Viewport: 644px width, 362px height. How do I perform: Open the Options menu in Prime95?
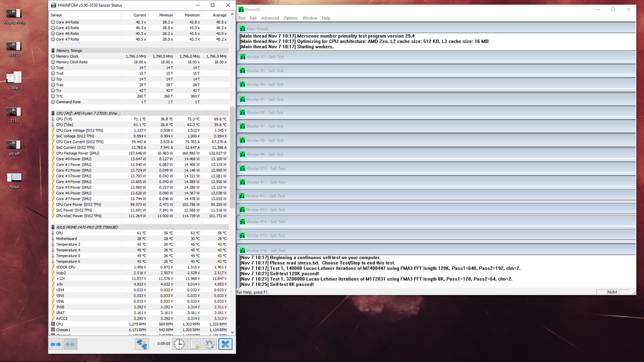[x=290, y=18]
